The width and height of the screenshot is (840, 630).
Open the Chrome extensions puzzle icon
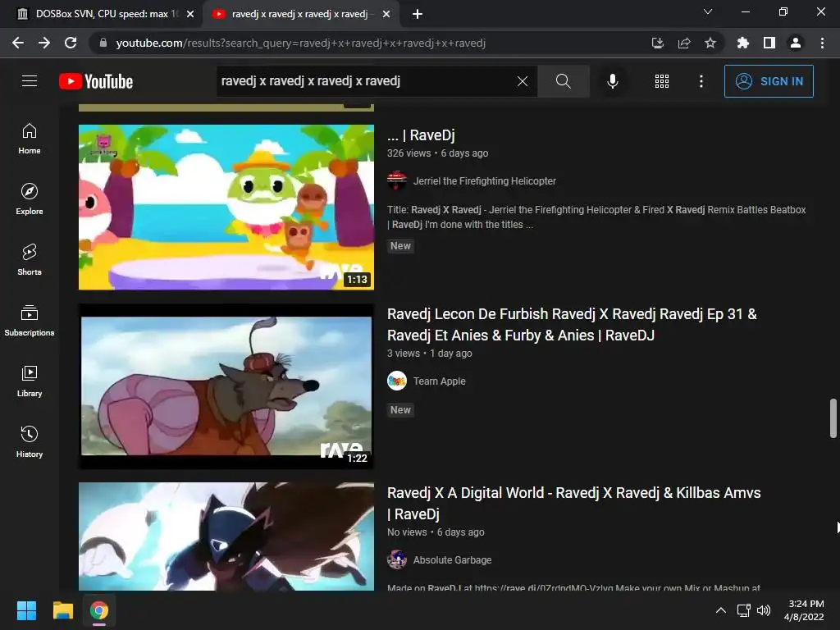[742, 43]
